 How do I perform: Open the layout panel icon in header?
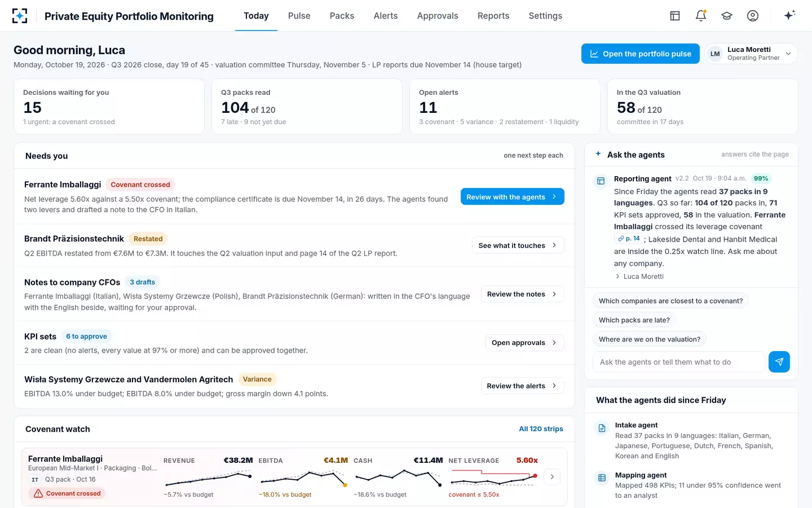[675, 16]
